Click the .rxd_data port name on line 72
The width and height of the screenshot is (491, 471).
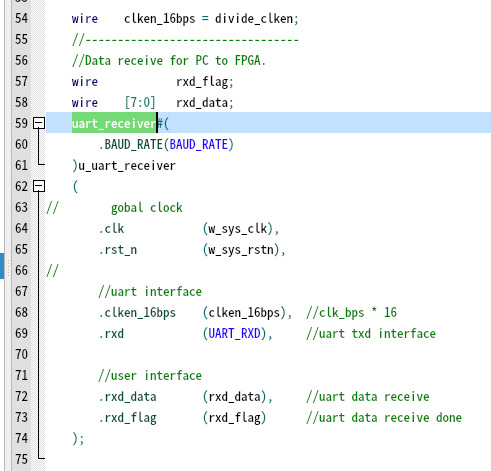tap(127, 397)
